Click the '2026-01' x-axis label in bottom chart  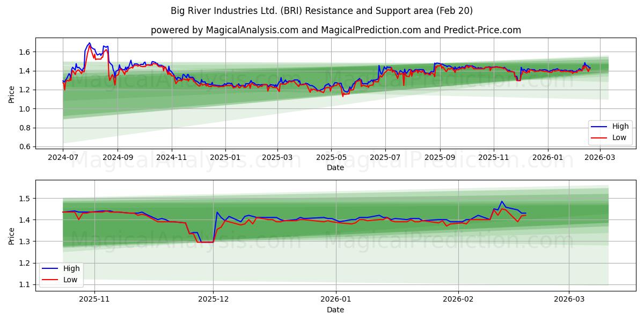point(336,300)
